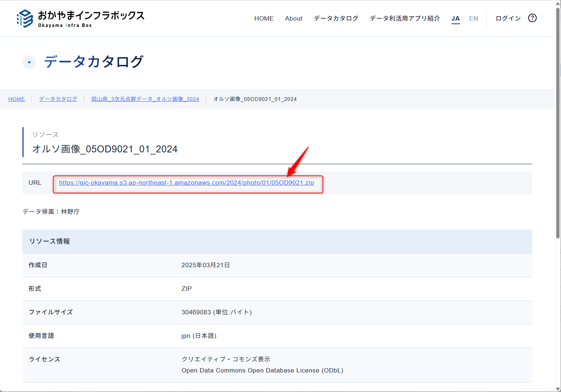Switch language to EN
This screenshot has height=392, width=561.
coord(473,18)
